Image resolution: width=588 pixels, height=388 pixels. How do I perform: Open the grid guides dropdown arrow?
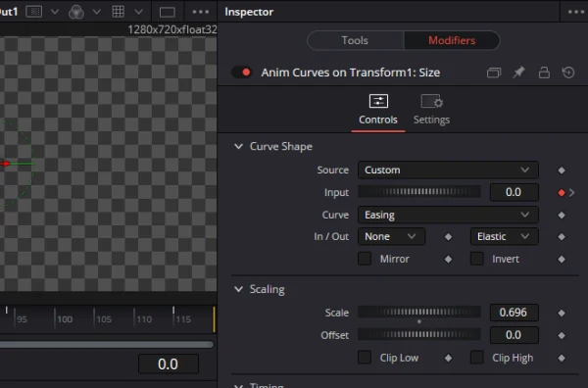click(x=139, y=12)
